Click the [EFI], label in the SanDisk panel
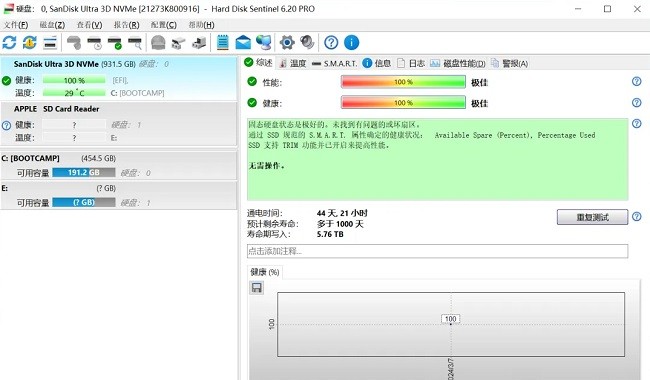The width and height of the screenshot is (650, 380). [x=120, y=80]
